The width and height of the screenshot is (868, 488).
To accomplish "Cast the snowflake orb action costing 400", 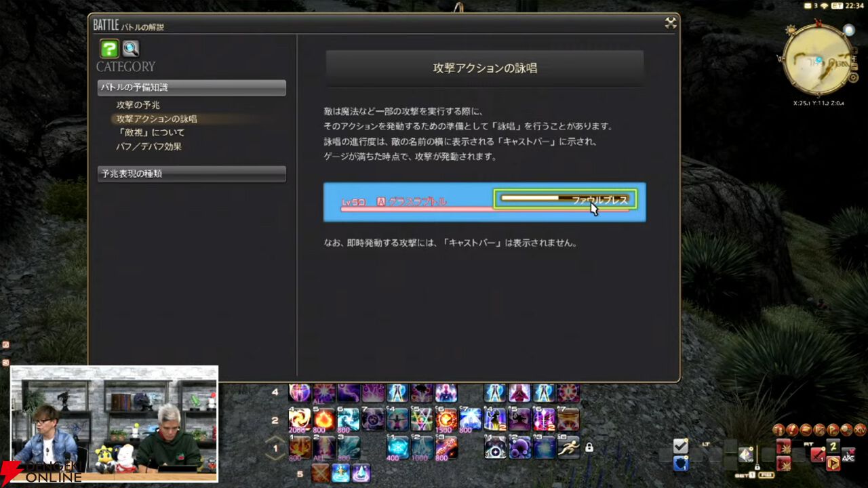I will click(397, 447).
